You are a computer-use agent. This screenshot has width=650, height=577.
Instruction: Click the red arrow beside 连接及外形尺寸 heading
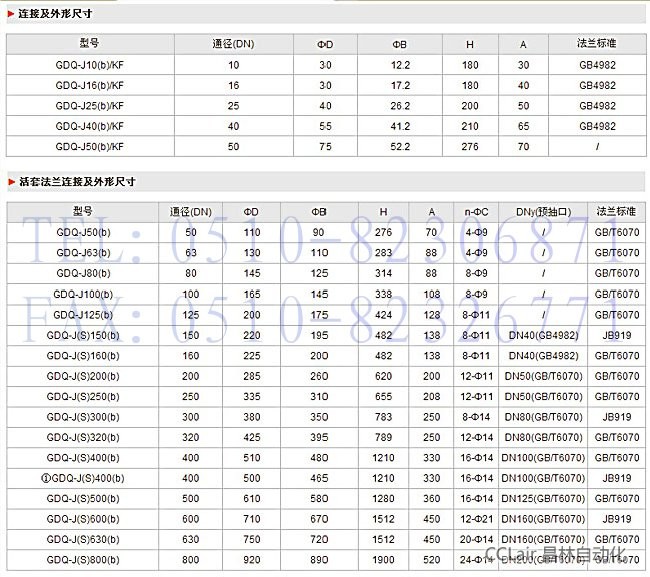pyautogui.click(x=11, y=13)
